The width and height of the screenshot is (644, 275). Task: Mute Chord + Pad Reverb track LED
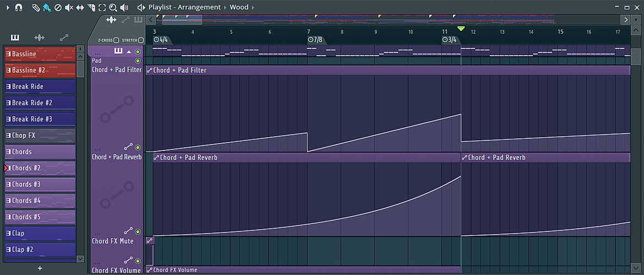click(x=138, y=231)
